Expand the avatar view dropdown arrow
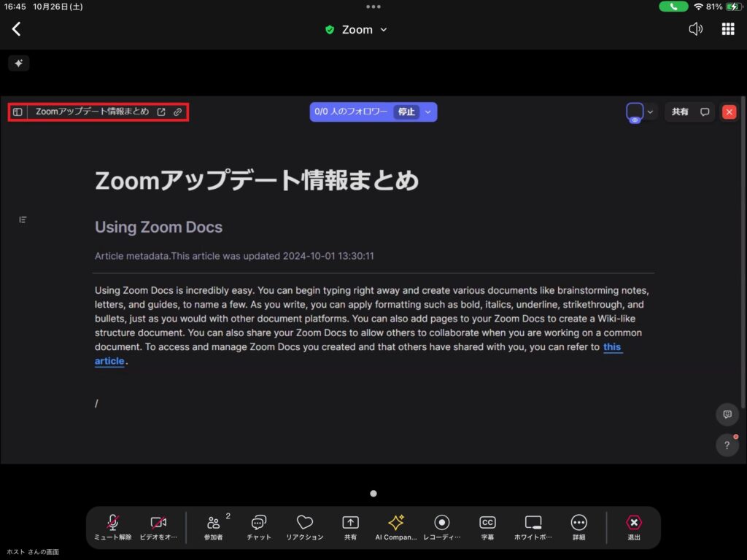Screen dimensions: 747x560 [x=650, y=112]
